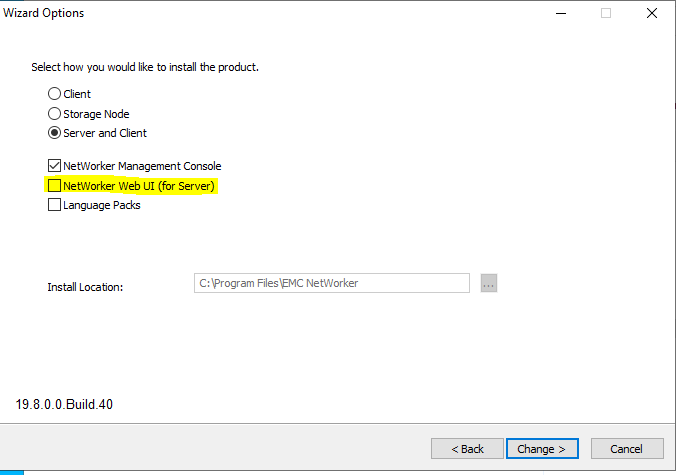Select the Client radio button
The width and height of the screenshot is (676, 475).
pos(54,94)
